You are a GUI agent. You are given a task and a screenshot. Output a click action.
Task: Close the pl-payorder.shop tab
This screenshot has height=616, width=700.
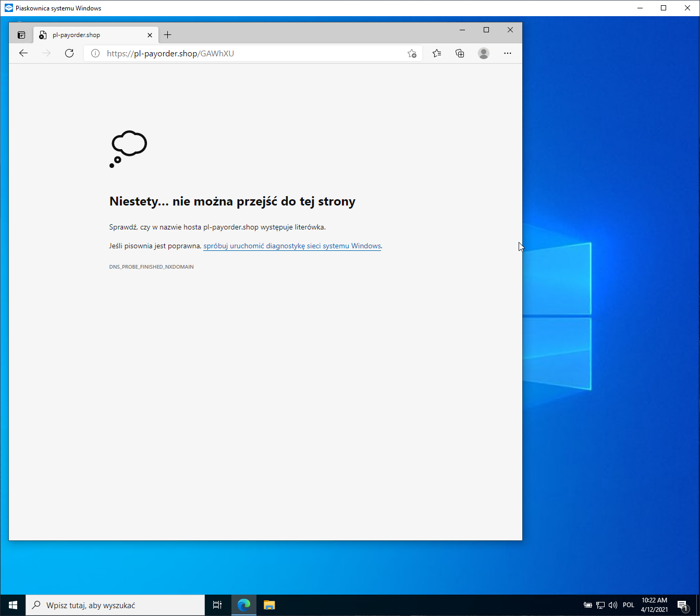click(x=150, y=35)
